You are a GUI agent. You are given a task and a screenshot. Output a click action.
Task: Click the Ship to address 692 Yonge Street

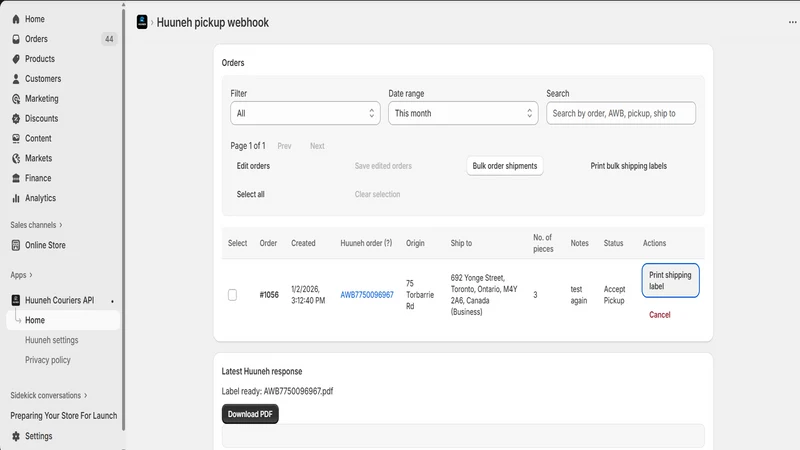click(x=484, y=295)
